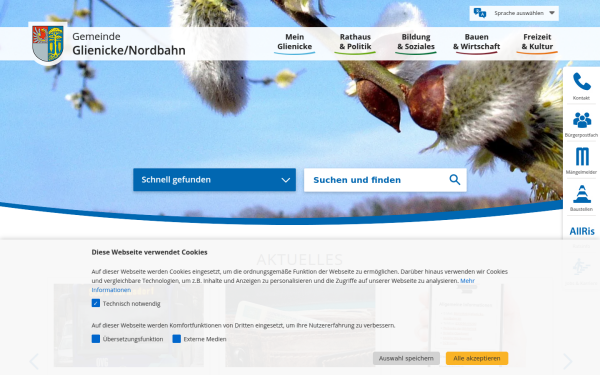The width and height of the screenshot is (600, 375).
Task: Go to previous news slide arrow
Action: point(34,362)
